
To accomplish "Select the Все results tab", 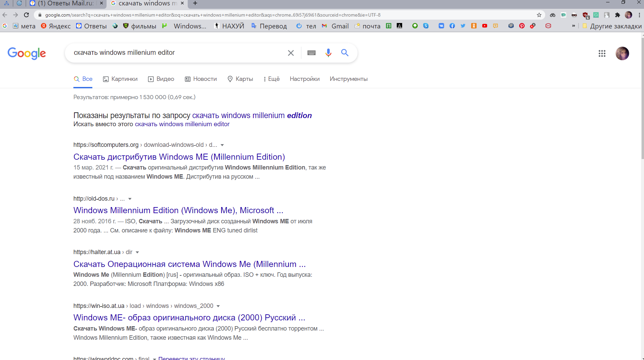I will pos(83,79).
